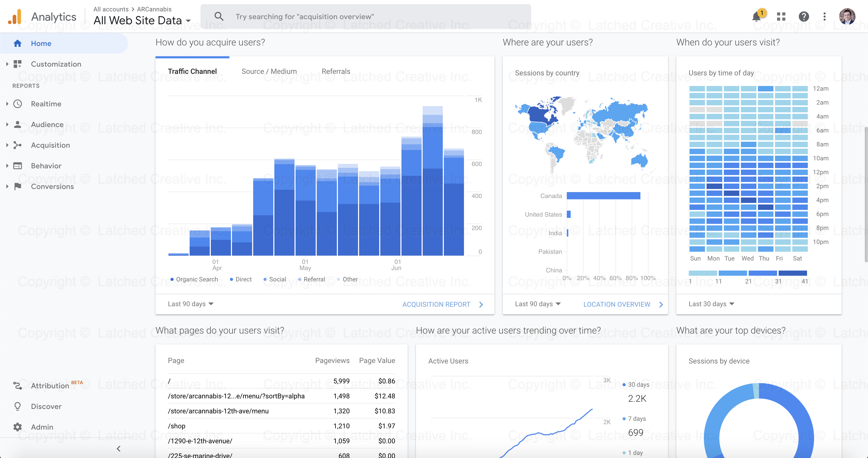Expand the Audience tree arrow
This screenshot has height=458, width=868.
coord(7,125)
